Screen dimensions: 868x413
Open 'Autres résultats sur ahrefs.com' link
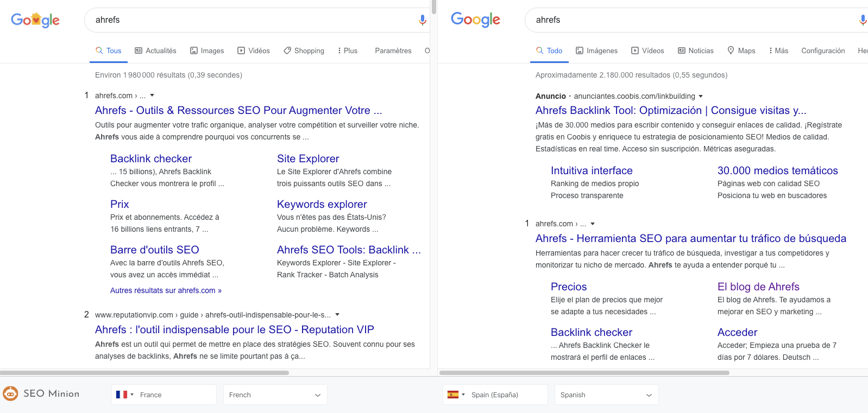(x=166, y=290)
